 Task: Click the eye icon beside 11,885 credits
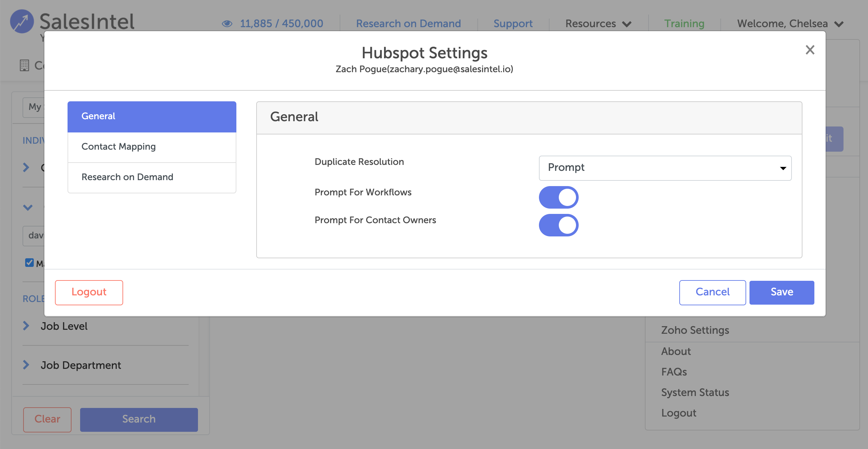tap(227, 24)
